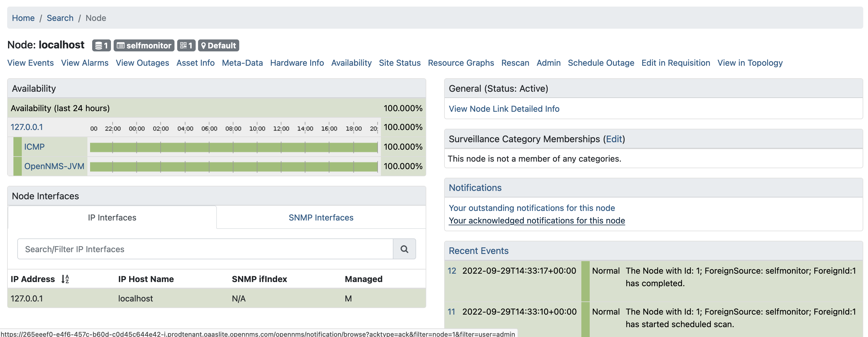Click the asset badge showing 1
Image resolution: width=868 pixels, height=337 pixels.
coord(186,45)
